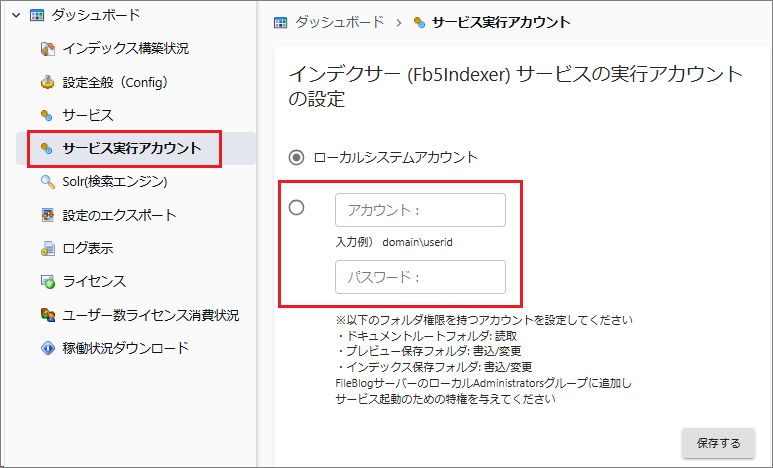This screenshot has width=773, height=468.
Task: Click the ライセンス icon
Action: 47,282
